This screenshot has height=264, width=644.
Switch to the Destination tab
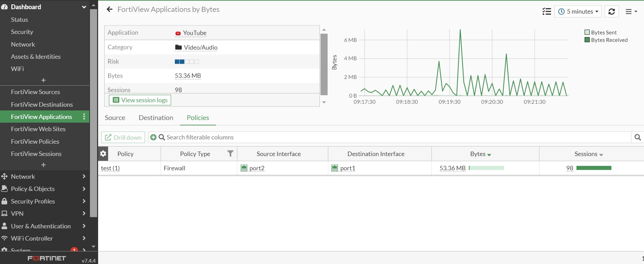click(x=156, y=118)
